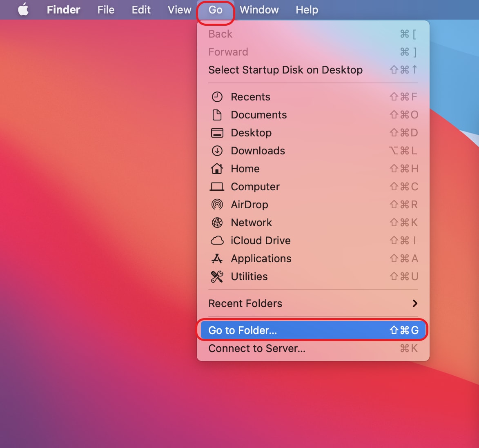This screenshot has width=479, height=448.
Task: Open the Finder application menu
Action: [64, 10]
